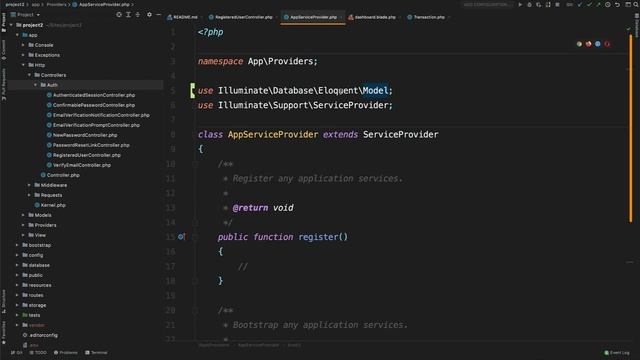Click the Git commit checkmark icon
The image size is (640, 360).
pos(589,4)
